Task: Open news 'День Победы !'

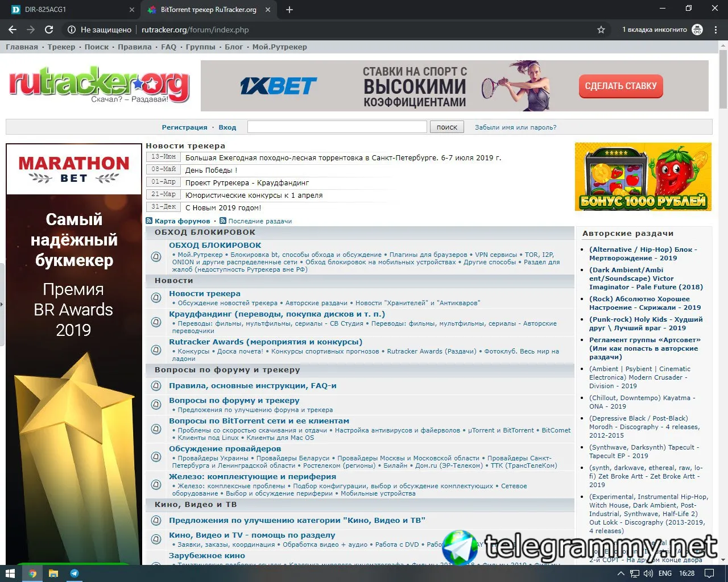Action: (212, 170)
